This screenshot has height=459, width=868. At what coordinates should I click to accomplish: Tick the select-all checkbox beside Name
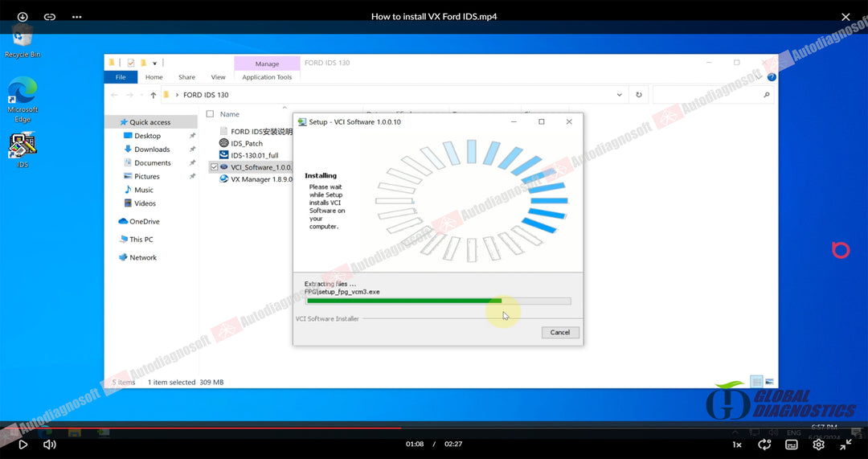(x=210, y=114)
